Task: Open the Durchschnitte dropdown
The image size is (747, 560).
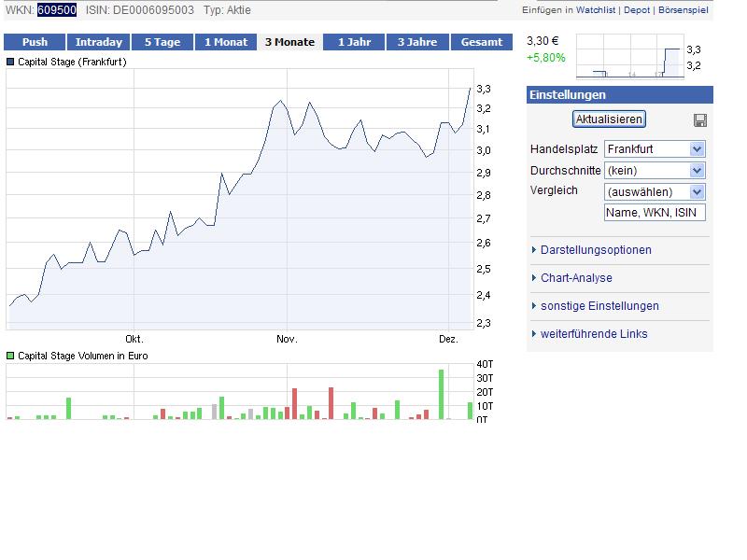Action: 655,171
